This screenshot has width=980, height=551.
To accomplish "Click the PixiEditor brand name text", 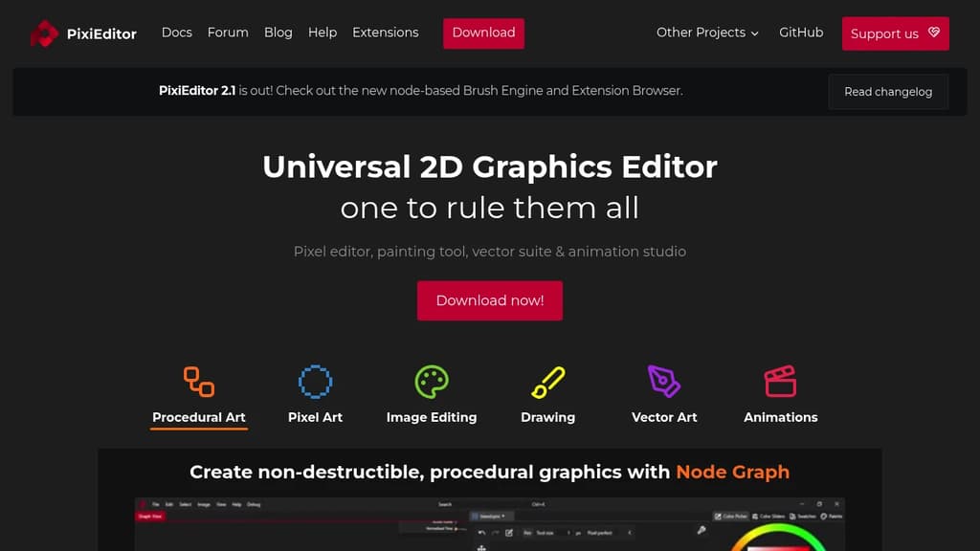I will [101, 33].
